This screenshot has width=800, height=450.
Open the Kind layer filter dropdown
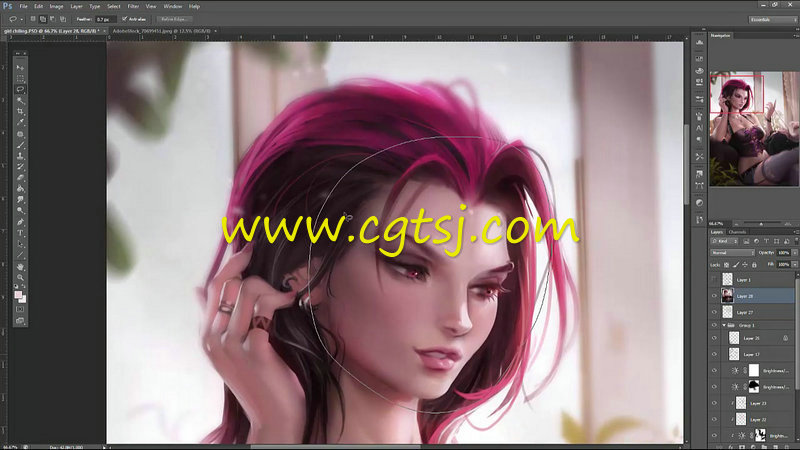[x=724, y=241]
